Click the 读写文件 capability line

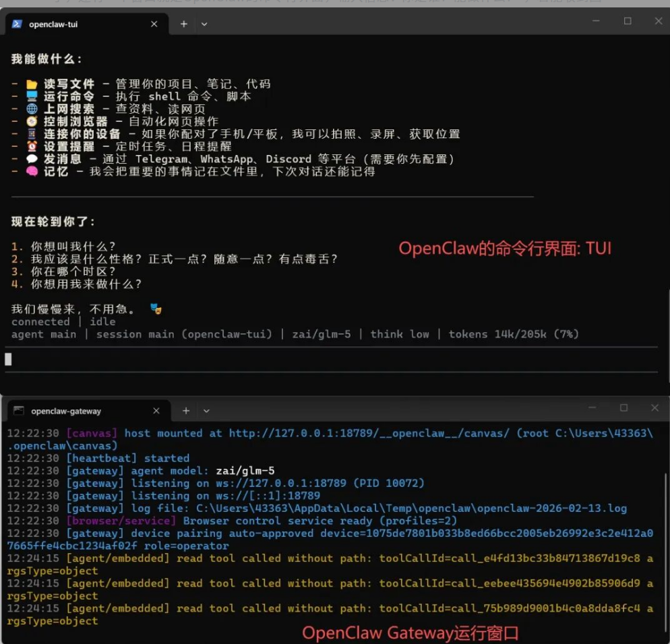point(141,84)
